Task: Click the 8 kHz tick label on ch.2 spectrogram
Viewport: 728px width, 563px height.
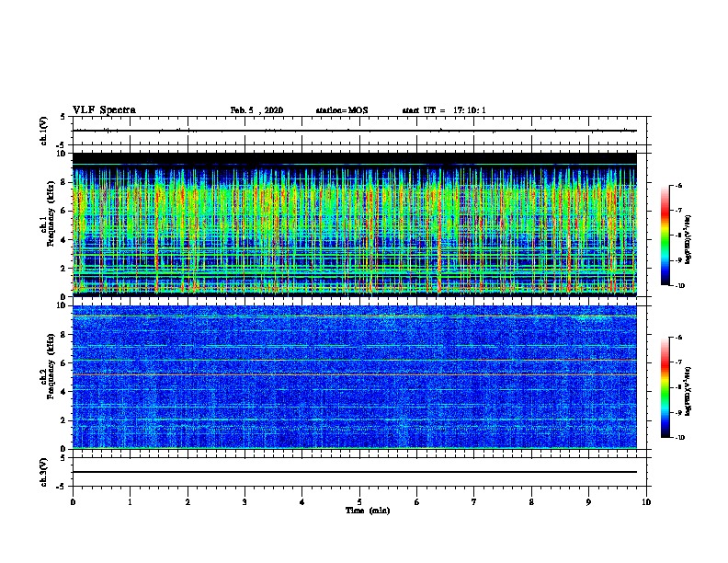Action: [x=65, y=335]
